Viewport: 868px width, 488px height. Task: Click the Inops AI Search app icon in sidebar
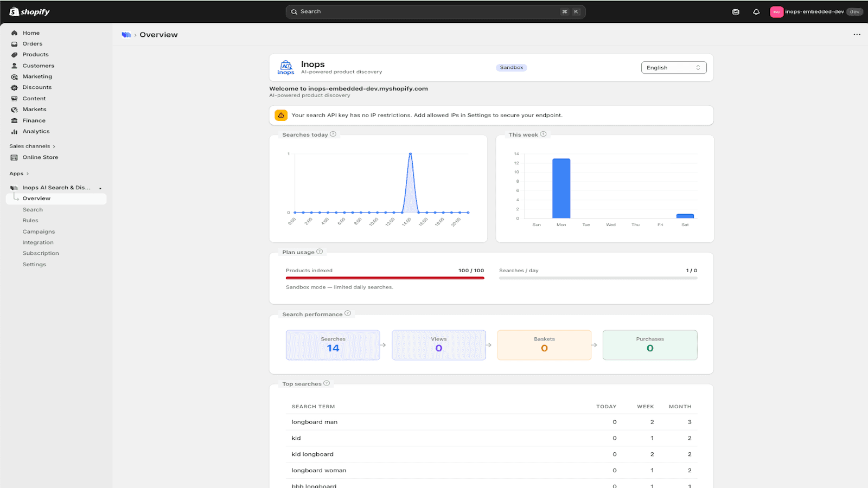coord(14,188)
